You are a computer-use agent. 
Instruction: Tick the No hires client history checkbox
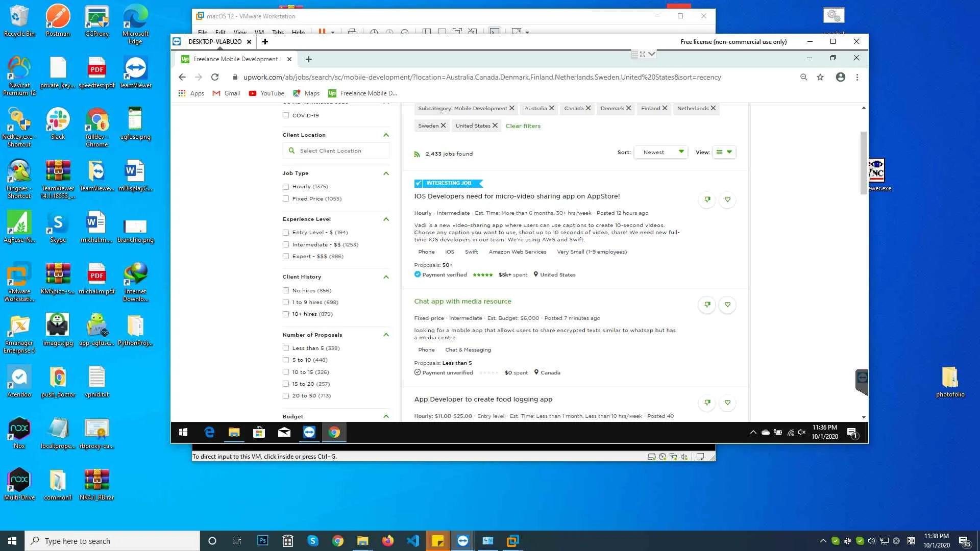286,291
